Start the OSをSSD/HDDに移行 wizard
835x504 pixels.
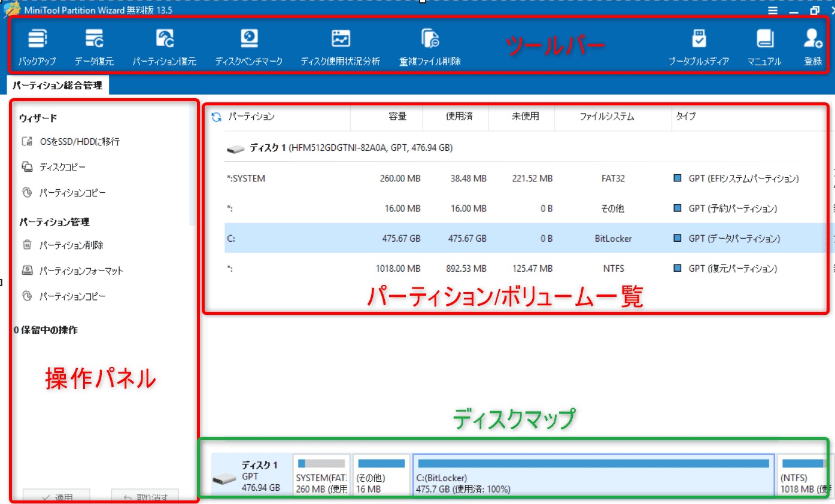point(69,141)
